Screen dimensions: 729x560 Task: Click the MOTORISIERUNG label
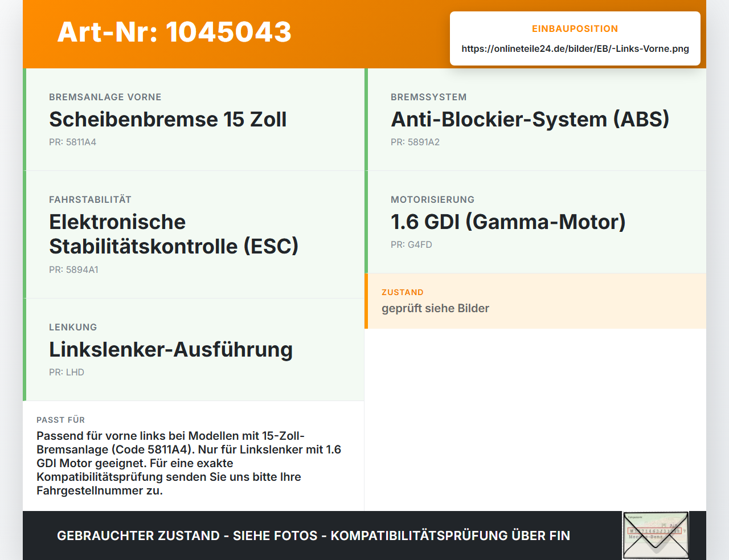pyautogui.click(x=432, y=200)
